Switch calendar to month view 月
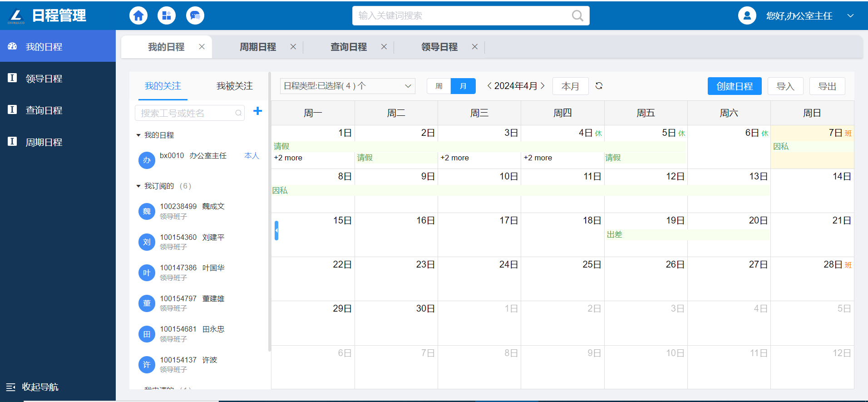This screenshot has width=868, height=402. [x=463, y=86]
